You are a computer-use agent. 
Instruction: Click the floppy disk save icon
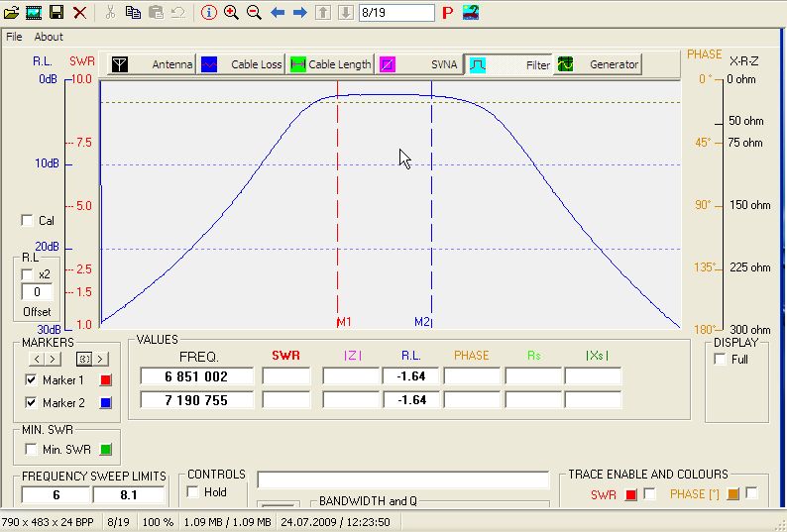[x=56, y=12]
